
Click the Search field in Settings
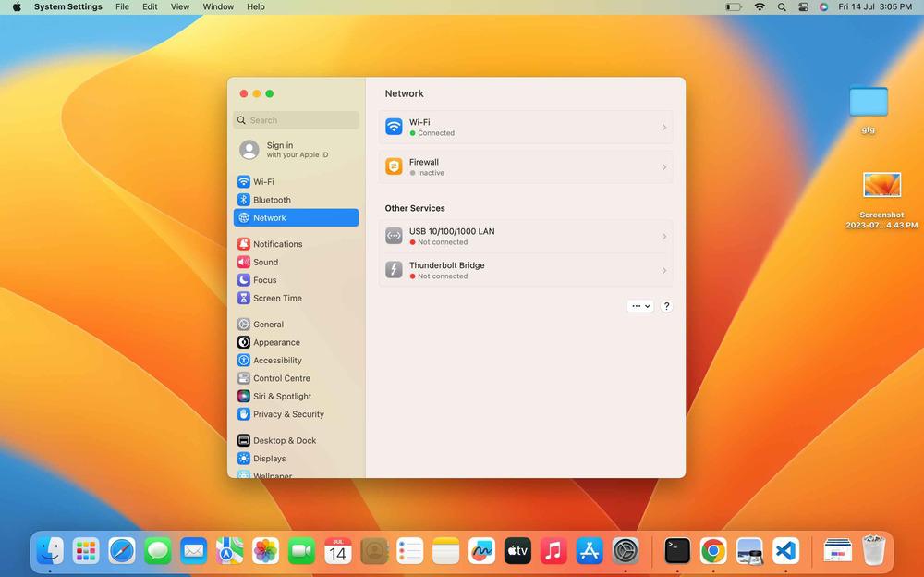click(x=296, y=120)
